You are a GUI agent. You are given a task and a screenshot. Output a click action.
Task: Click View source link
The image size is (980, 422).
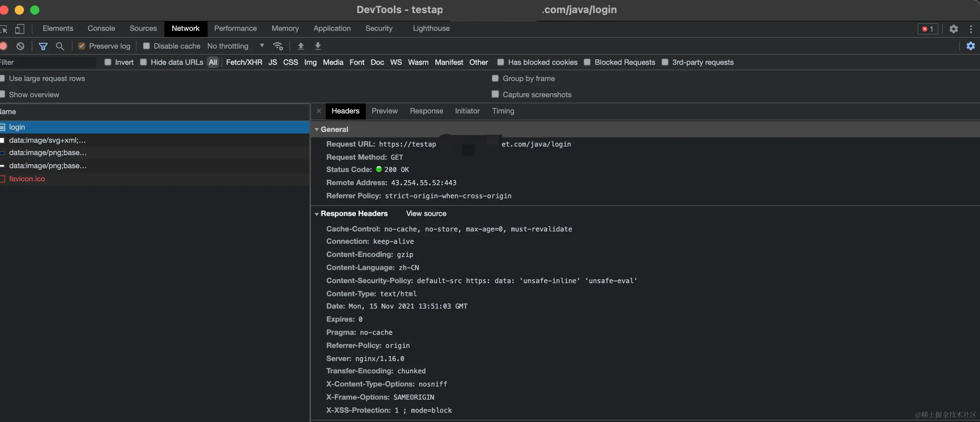[426, 214]
